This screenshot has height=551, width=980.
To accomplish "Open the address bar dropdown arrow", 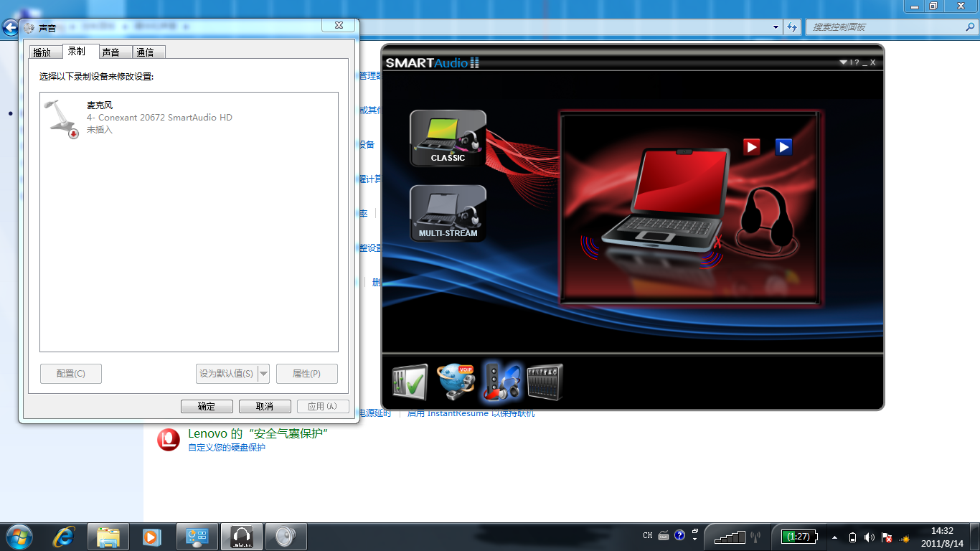I will click(776, 27).
